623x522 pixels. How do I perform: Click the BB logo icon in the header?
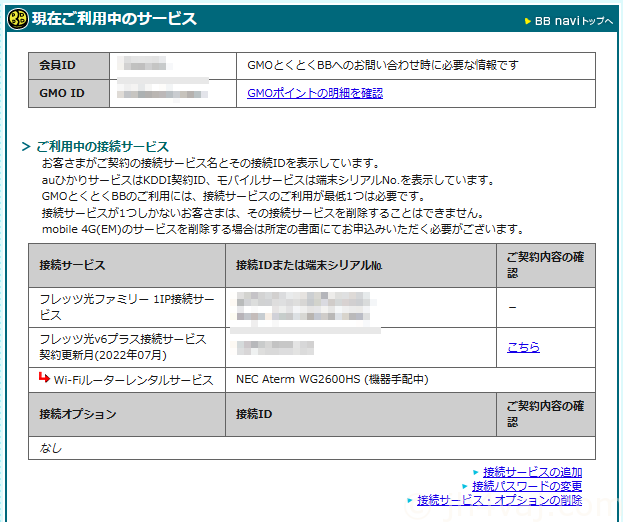pyautogui.click(x=18, y=19)
